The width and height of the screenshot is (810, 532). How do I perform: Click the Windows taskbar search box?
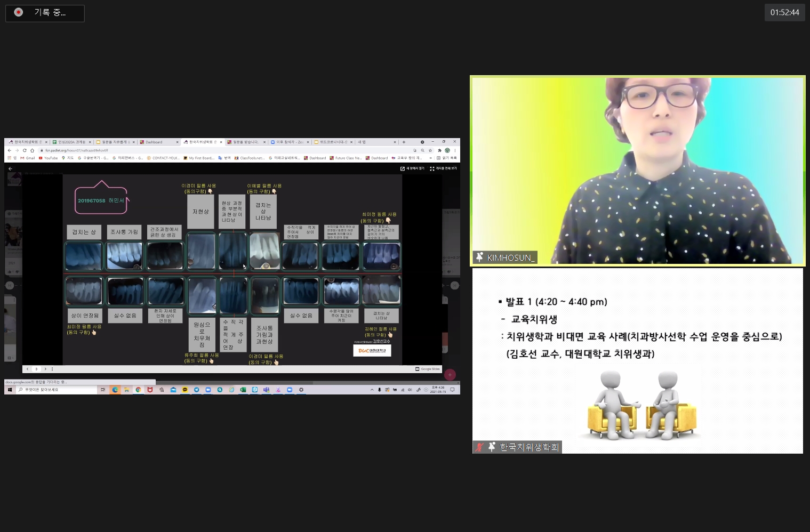point(56,390)
